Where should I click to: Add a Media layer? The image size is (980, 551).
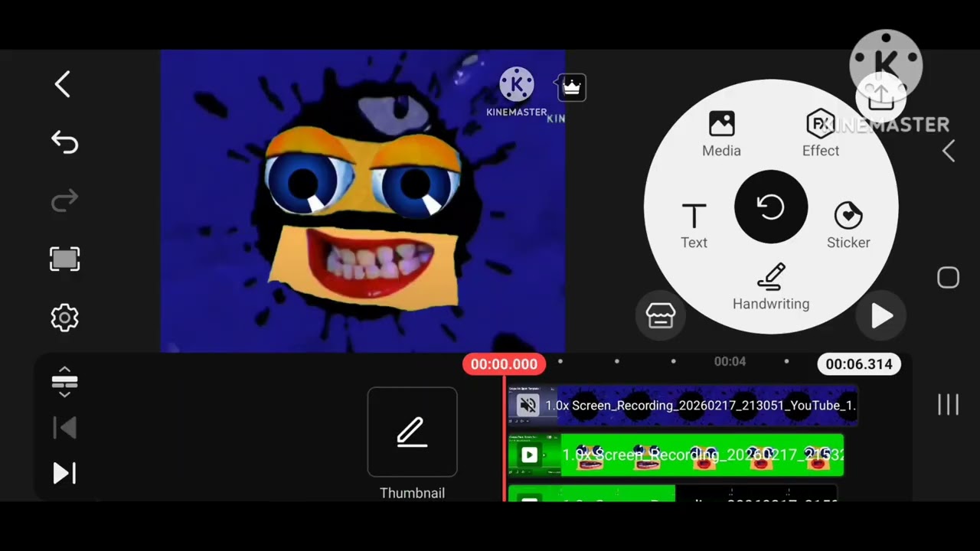click(x=721, y=134)
